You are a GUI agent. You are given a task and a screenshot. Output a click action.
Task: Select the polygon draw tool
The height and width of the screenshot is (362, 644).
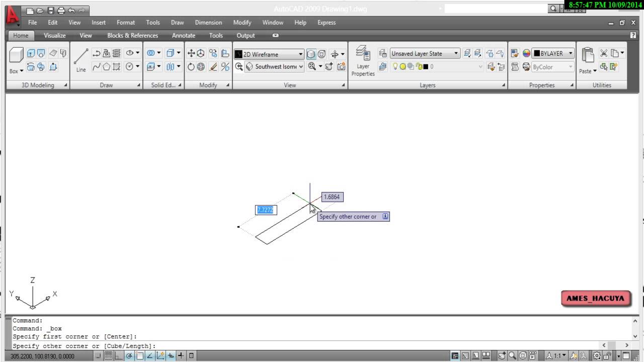(107, 66)
